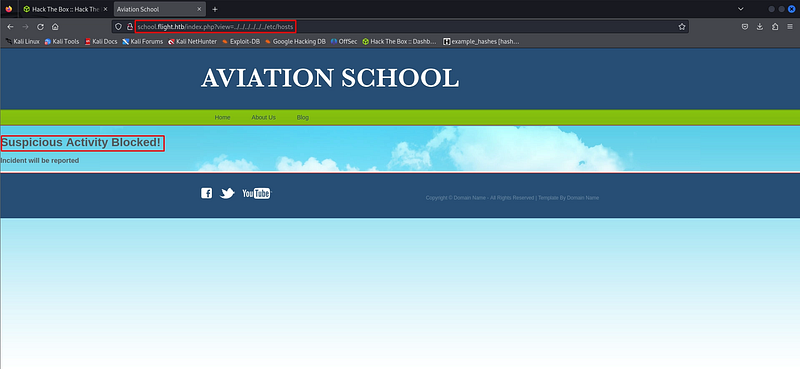Image resolution: width=800 pixels, height=369 pixels.
Task: Open the OffSec bookmark
Action: tap(344, 41)
